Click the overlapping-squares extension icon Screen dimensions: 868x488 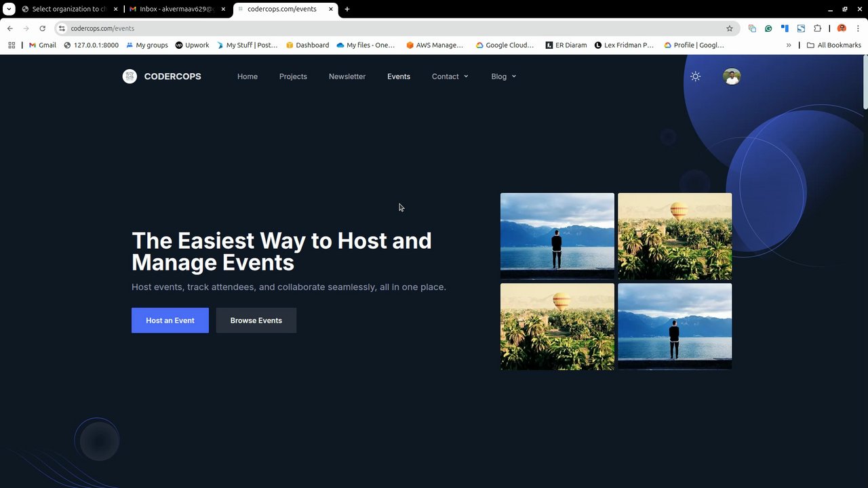click(x=752, y=28)
